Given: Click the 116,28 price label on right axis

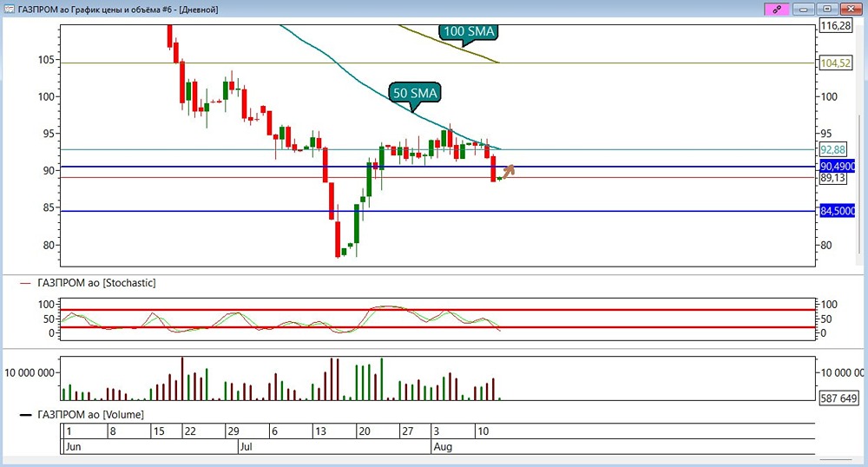Looking at the screenshot, I should pyautogui.click(x=835, y=25).
